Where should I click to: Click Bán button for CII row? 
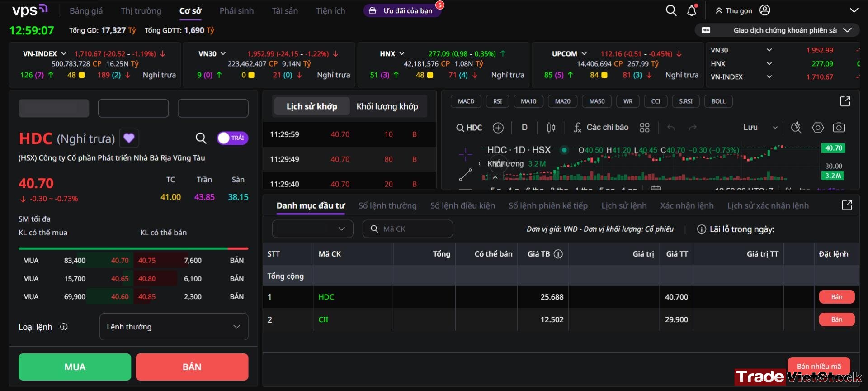pos(837,319)
